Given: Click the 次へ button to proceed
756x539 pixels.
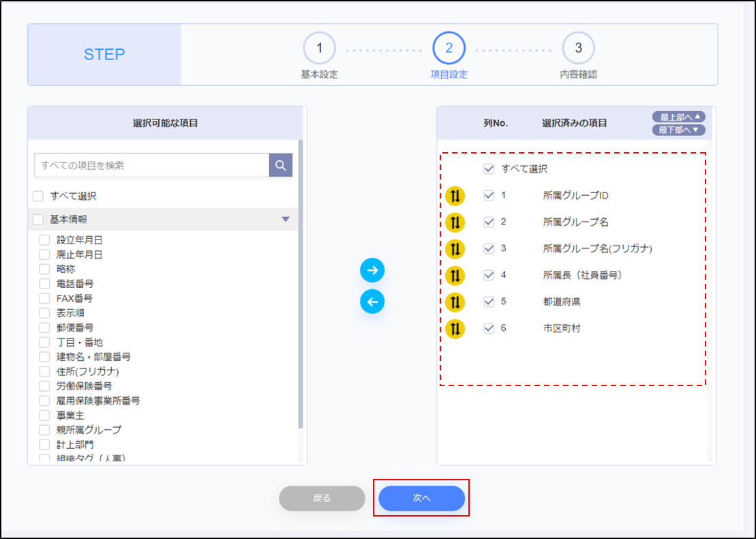Looking at the screenshot, I should pyautogui.click(x=421, y=498).
